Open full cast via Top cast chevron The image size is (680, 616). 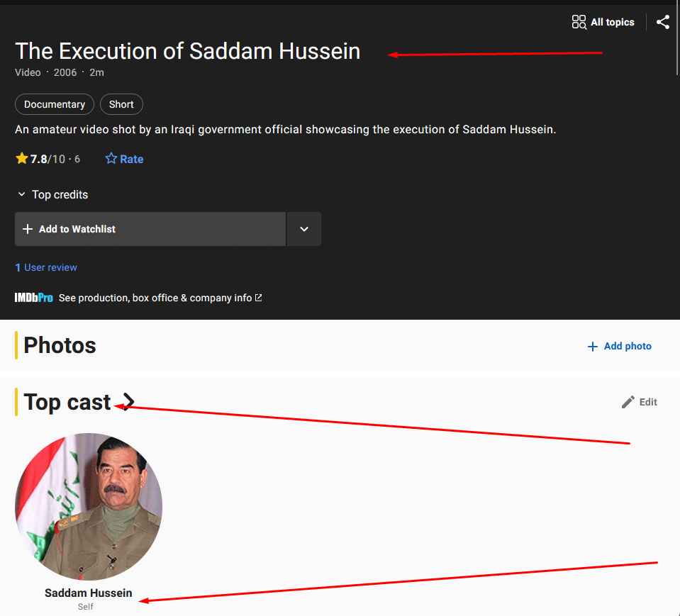[128, 401]
